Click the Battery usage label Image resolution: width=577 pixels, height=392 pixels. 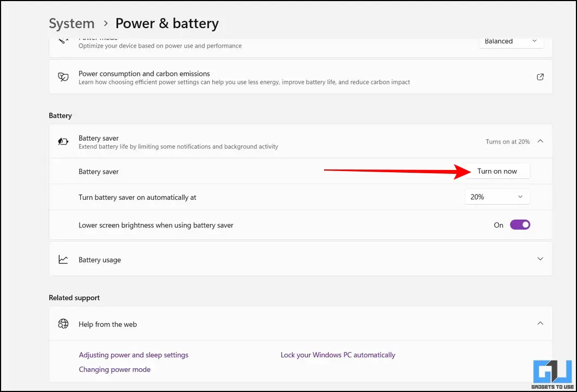click(x=100, y=259)
